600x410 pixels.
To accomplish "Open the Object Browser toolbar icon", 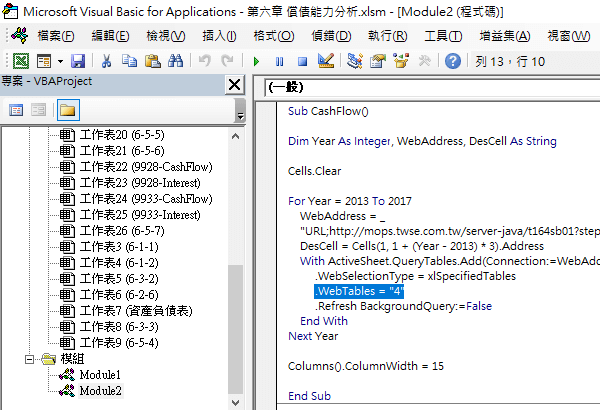I will (401, 61).
